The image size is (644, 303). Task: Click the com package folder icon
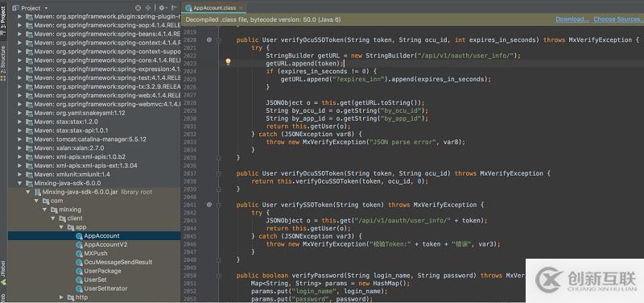[46, 201]
